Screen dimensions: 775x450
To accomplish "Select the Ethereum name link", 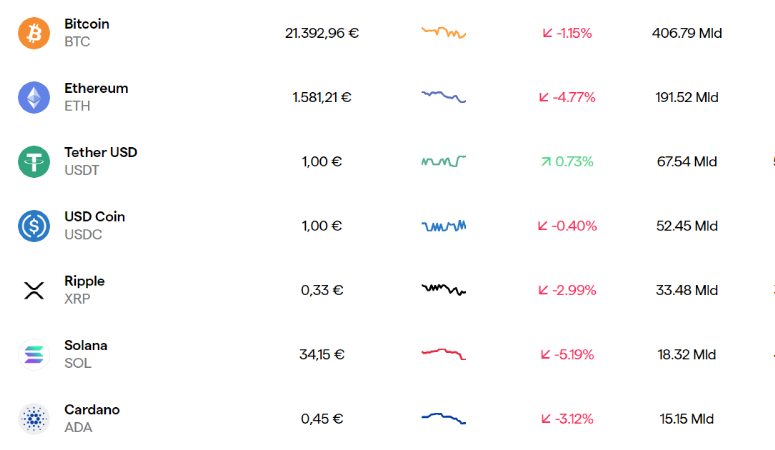I will click(x=96, y=88).
